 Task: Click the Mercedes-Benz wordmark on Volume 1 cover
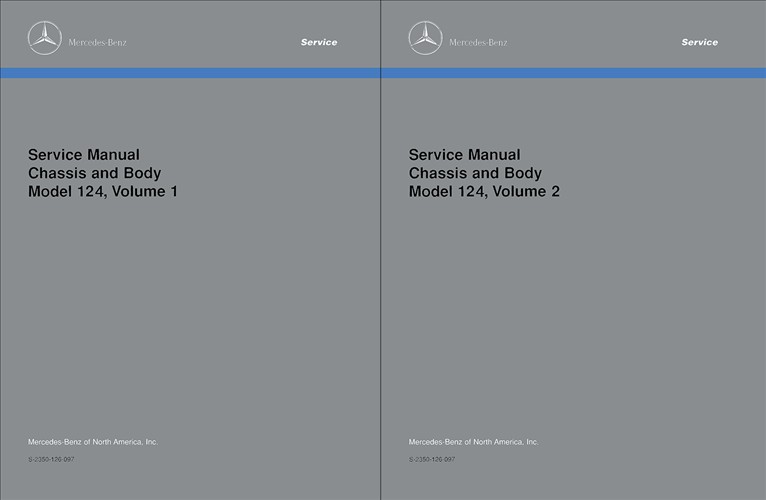coord(97,43)
